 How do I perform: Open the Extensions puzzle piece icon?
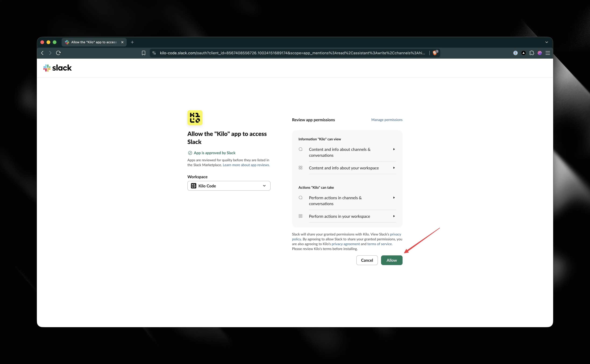pyautogui.click(x=532, y=53)
